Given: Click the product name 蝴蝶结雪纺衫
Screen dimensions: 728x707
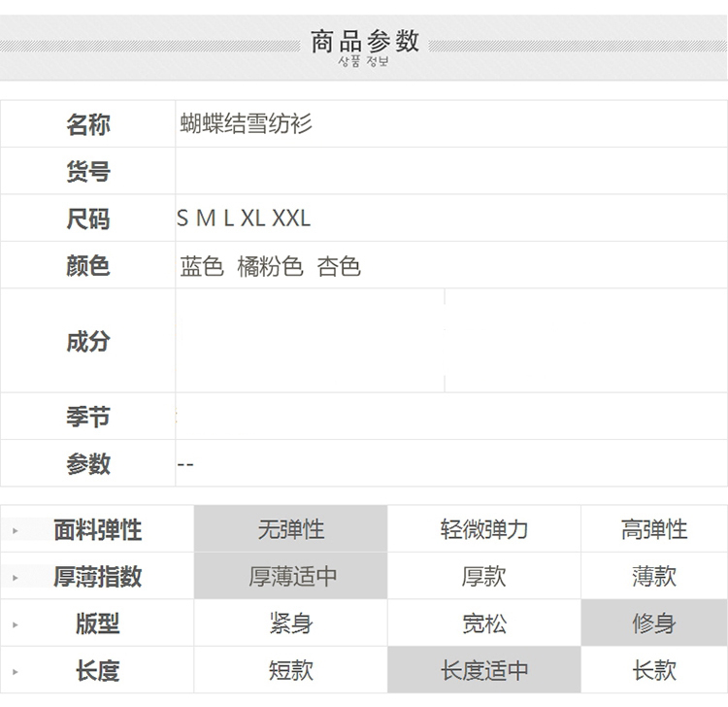Looking at the screenshot, I should pyautogui.click(x=247, y=124).
